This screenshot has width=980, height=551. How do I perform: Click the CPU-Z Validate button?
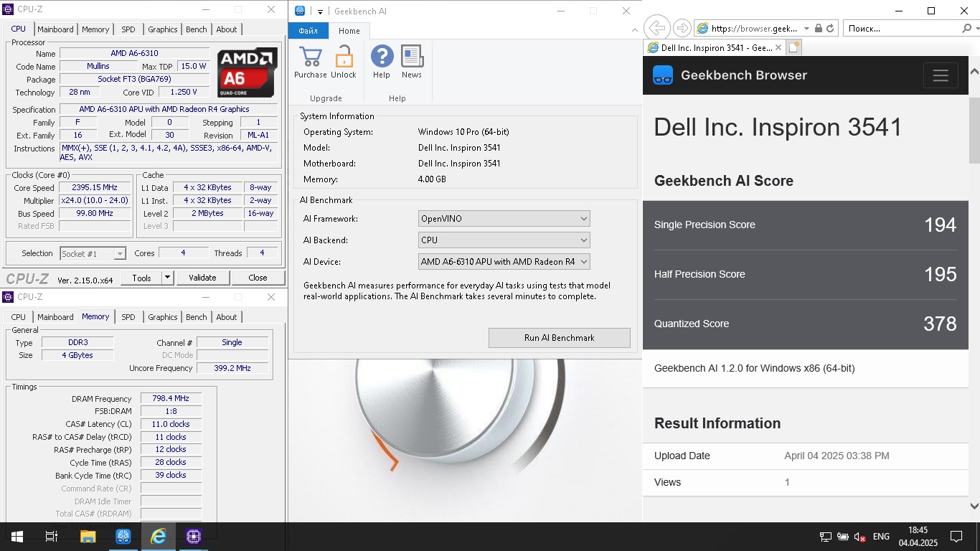point(202,278)
